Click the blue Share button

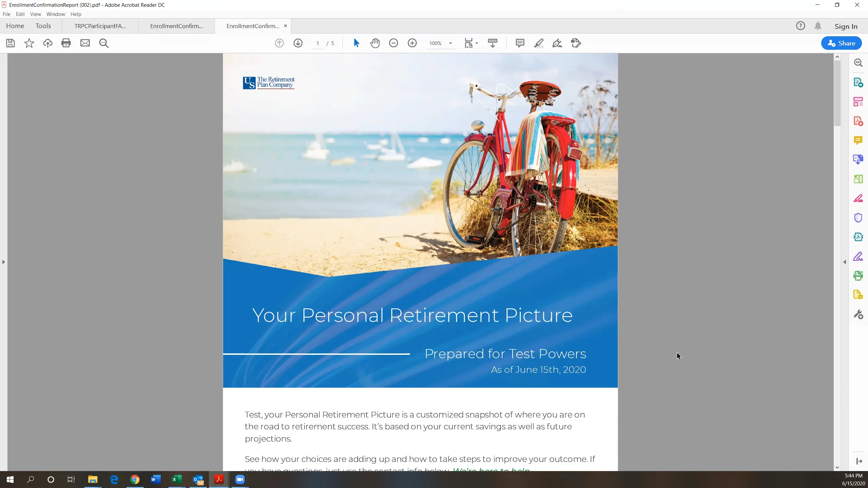coord(841,43)
